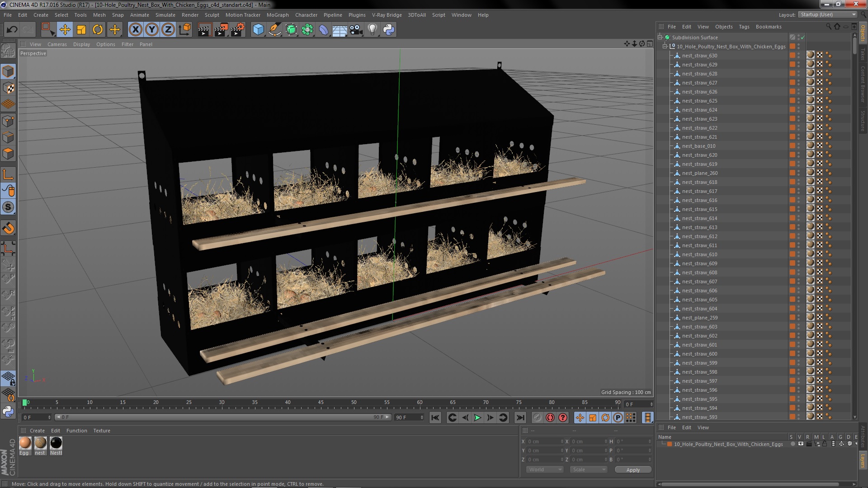This screenshot has height=488, width=868.
Task: Switch to Points mode
Action: 8,121
